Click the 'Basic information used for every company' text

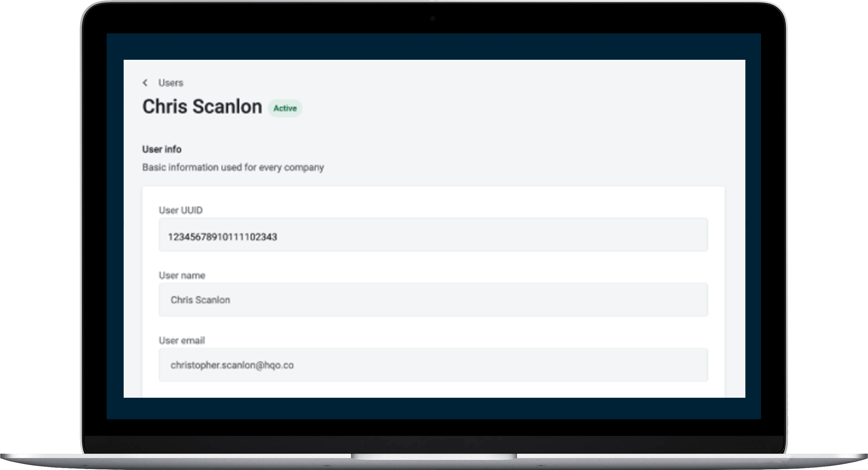[233, 167]
